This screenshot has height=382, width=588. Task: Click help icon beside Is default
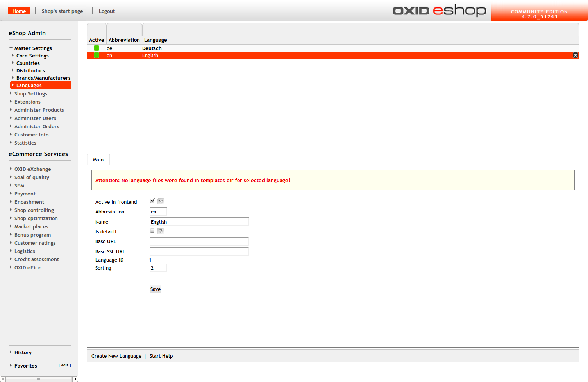(x=161, y=231)
